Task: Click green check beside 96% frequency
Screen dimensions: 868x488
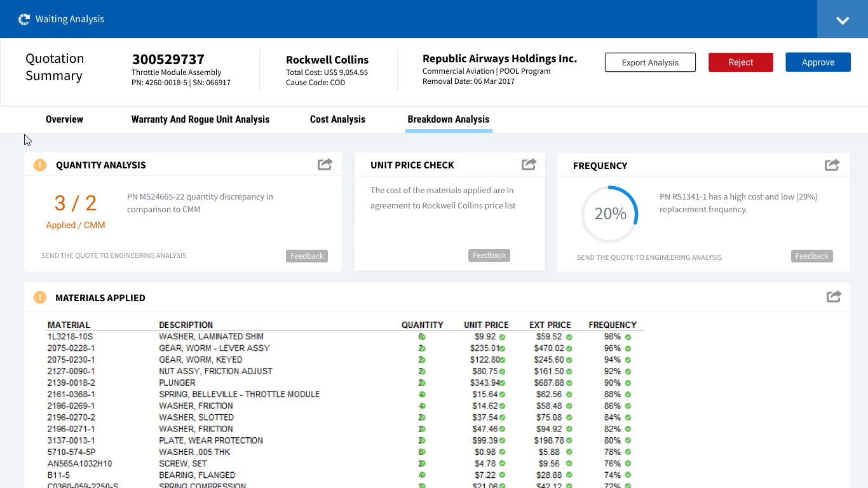Action: 628,348
